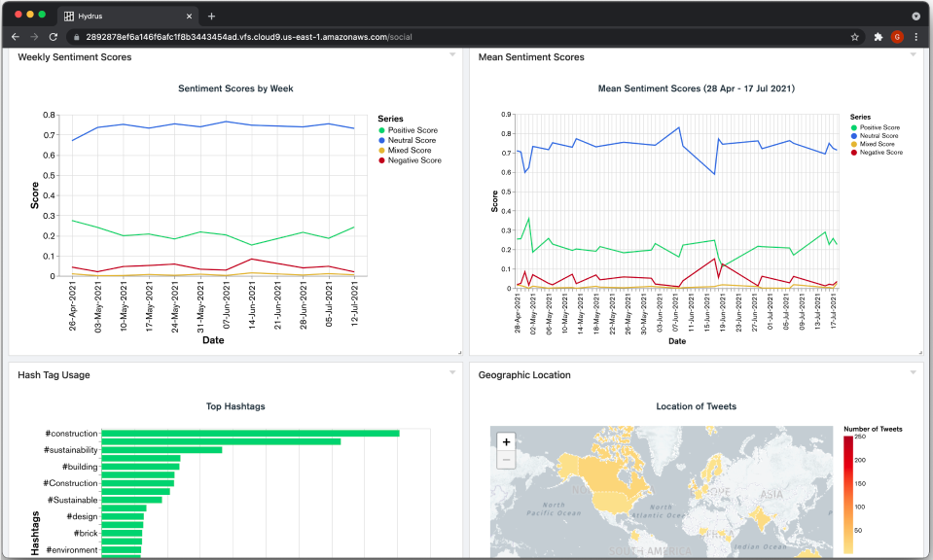Viewport: 933px width, 560px height.
Task: Click the Mean Sentiment Scores chart title
Action: (697, 88)
